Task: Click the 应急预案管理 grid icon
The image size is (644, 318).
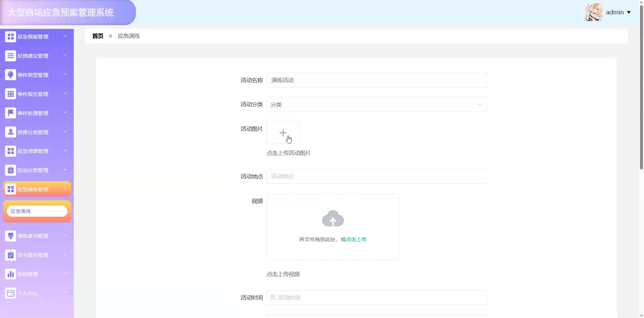Action: pos(10,37)
